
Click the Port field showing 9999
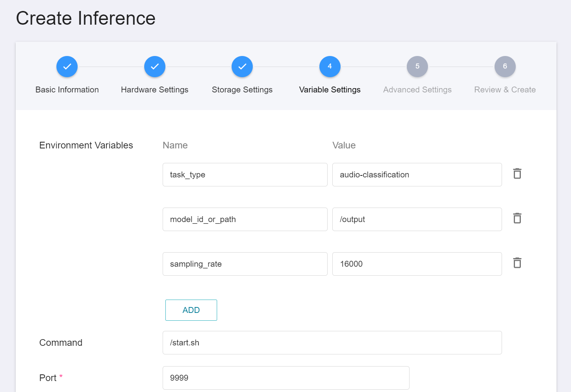(x=286, y=378)
